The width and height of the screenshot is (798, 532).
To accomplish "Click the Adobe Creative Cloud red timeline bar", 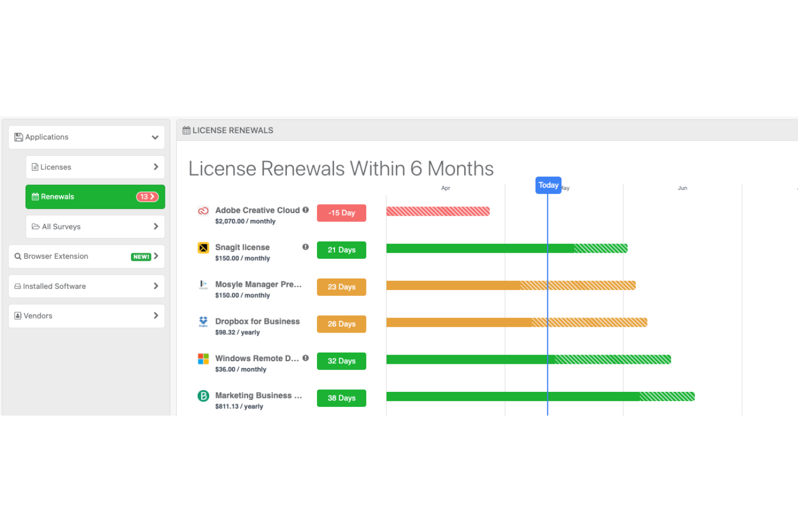I will (438, 211).
